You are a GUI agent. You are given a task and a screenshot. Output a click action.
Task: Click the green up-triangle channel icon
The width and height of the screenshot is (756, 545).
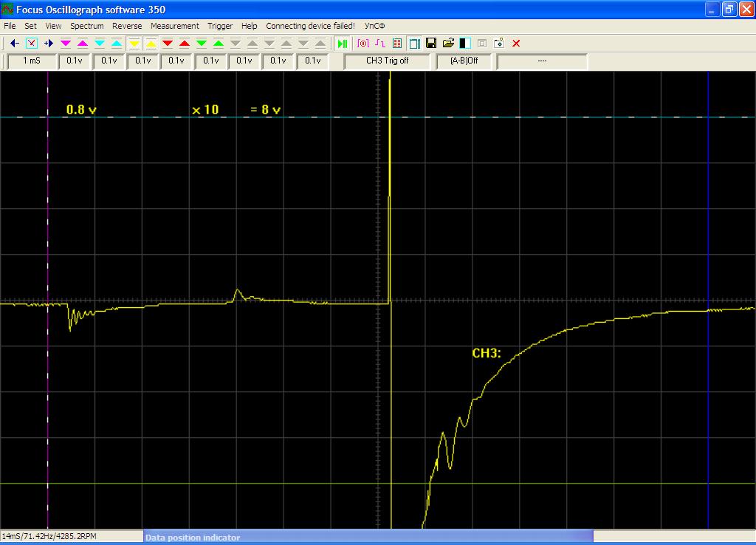pyautogui.click(x=219, y=44)
